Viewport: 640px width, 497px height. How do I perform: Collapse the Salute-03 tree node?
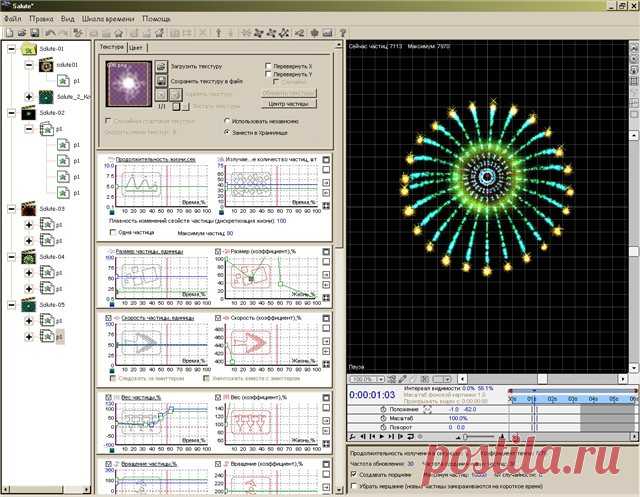point(11,209)
